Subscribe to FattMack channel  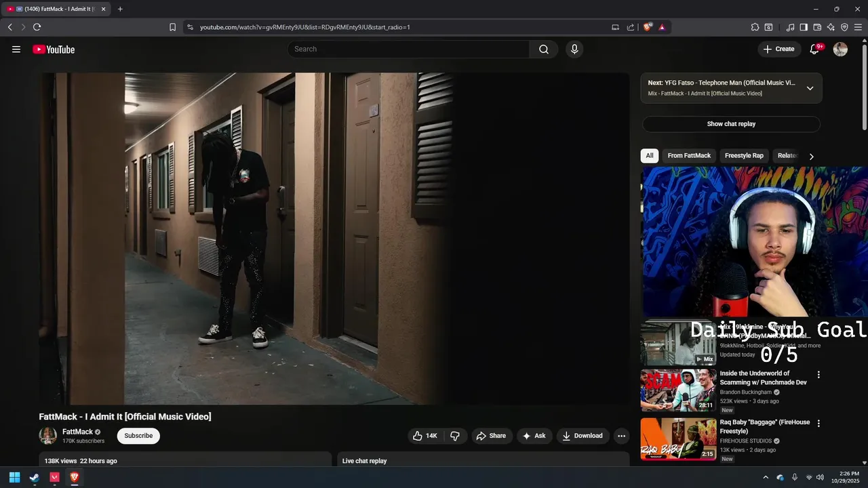pyautogui.click(x=138, y=436)
